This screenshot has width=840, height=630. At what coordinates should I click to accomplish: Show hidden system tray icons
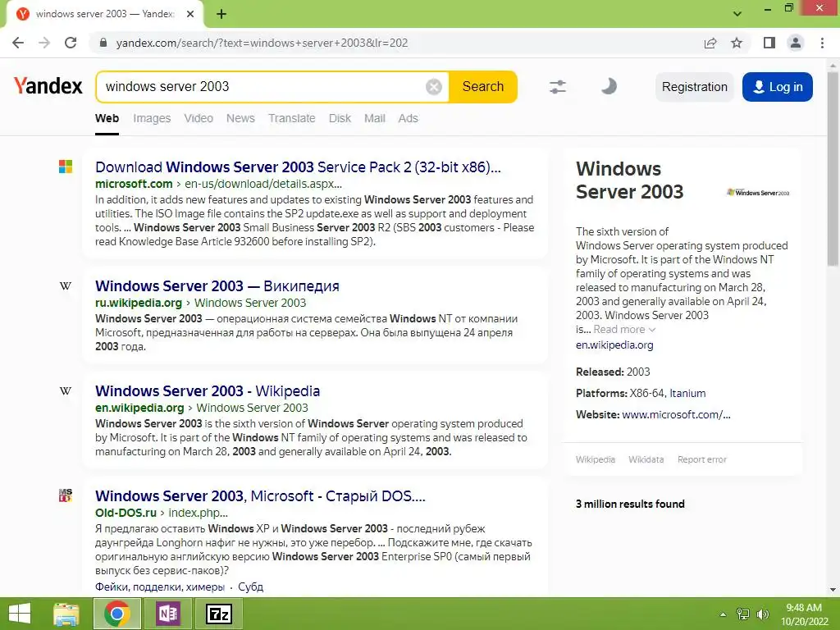tap(723, 614)
